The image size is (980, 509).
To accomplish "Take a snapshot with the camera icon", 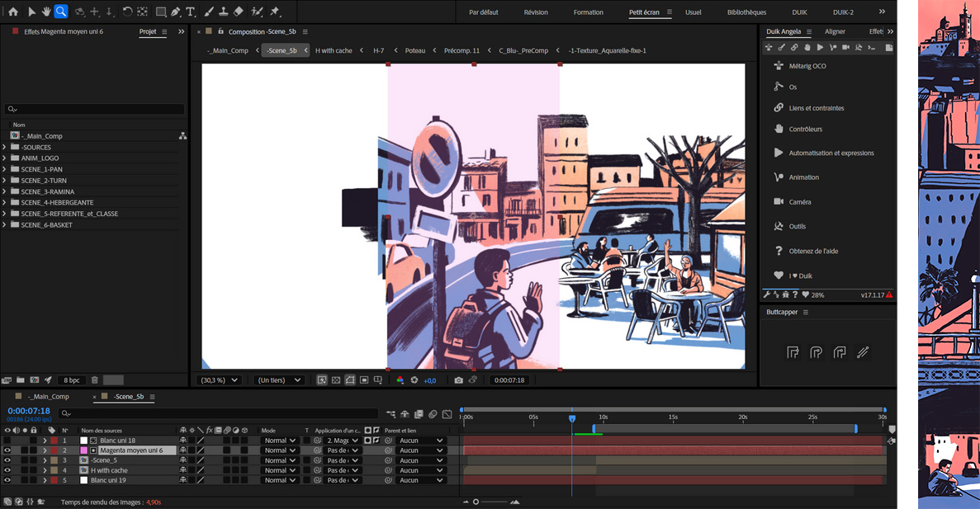I will point(458,380).
